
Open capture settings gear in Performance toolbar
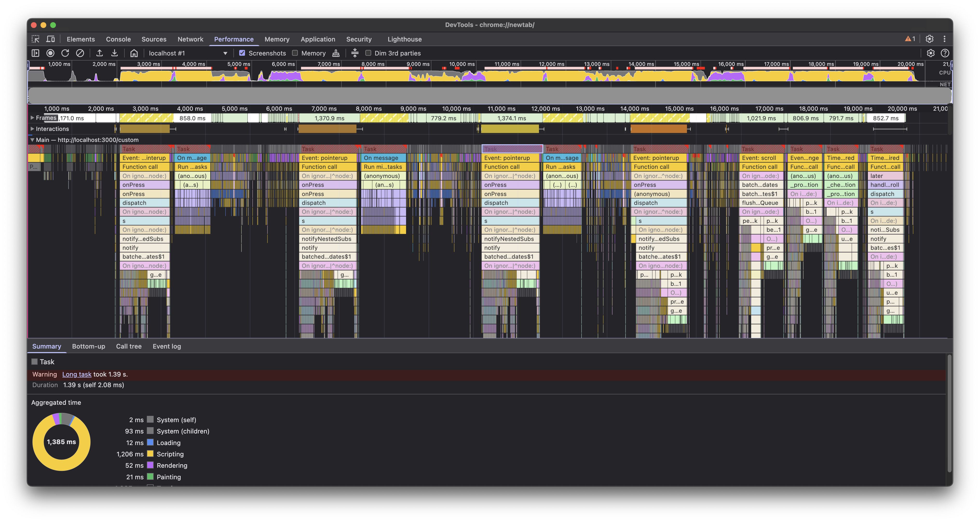[x=931, y=53]
